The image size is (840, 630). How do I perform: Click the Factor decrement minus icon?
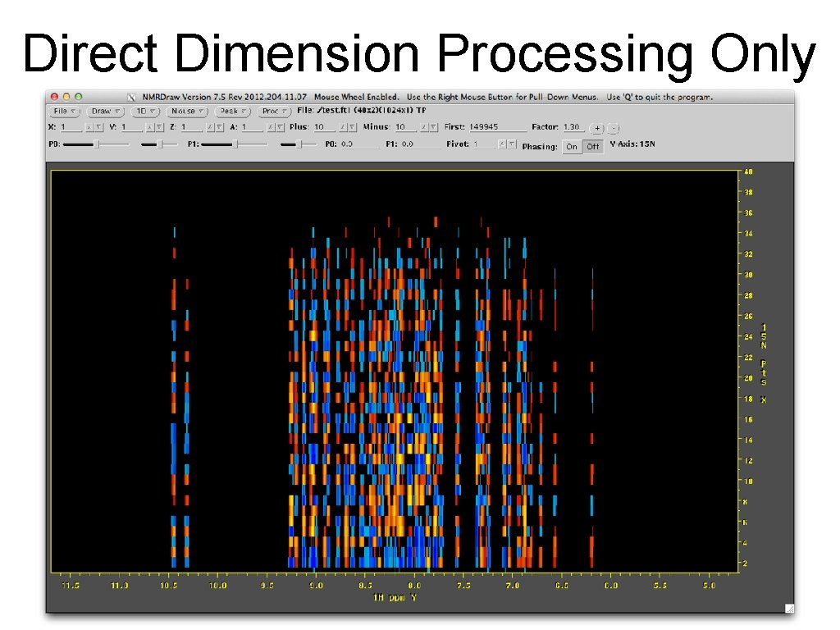coord(614,128)
